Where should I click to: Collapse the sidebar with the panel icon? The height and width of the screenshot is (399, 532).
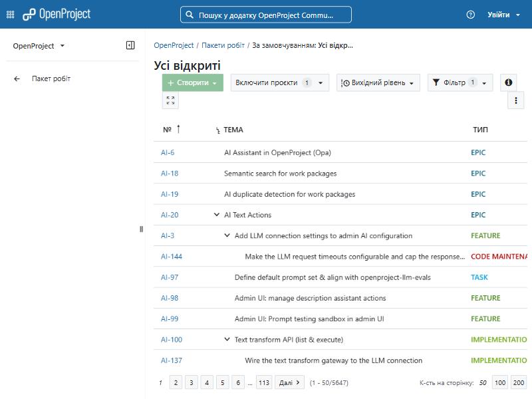[x=130, y=45]
